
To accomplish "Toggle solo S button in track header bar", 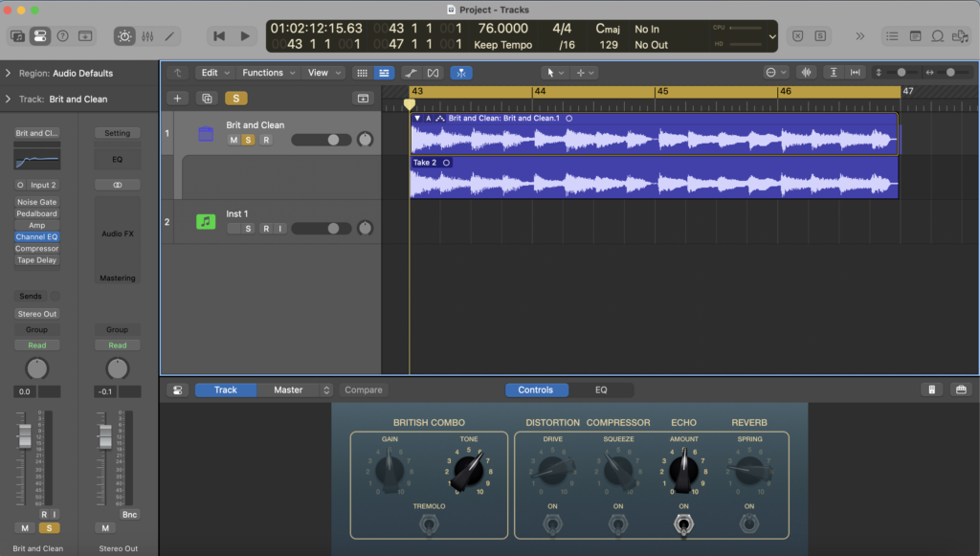I will pos(235,98).
